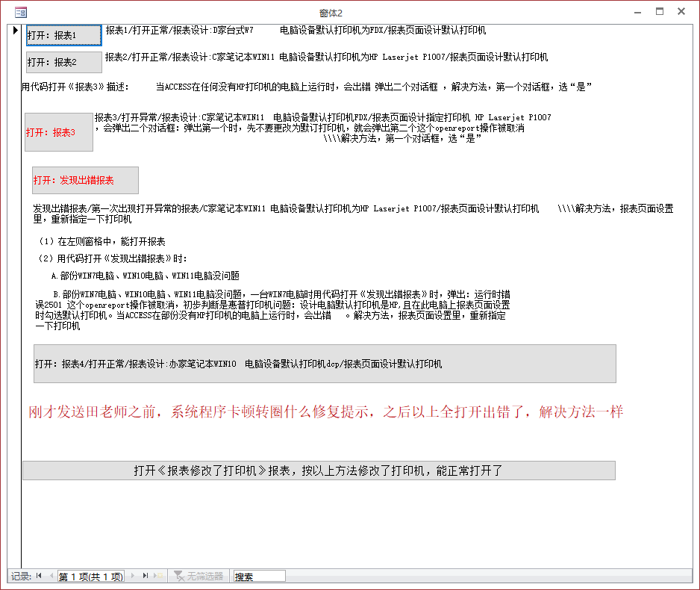Go to the first record navigation icon

pyautogui.click(x=38, y=576)
